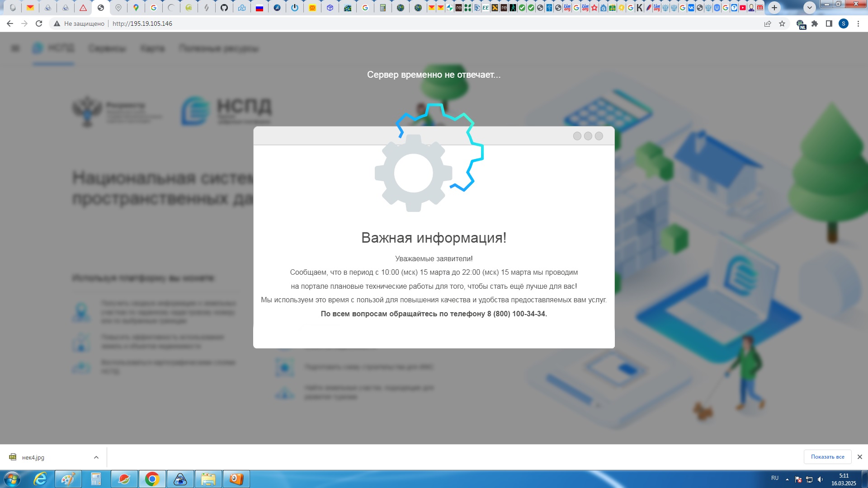Viewport: 868px width, 488px height.
Task: Open the VPN extension with the NL badge
Action: pos(801,24)
